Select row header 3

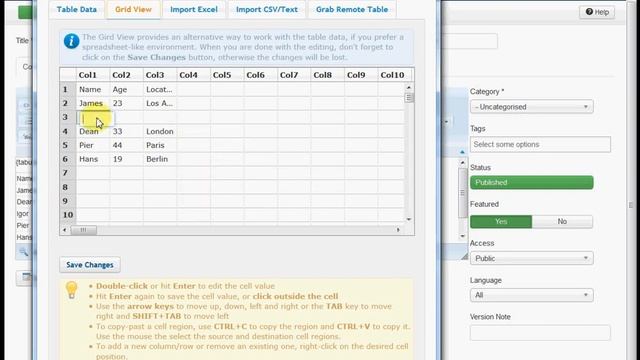[68, 117]
